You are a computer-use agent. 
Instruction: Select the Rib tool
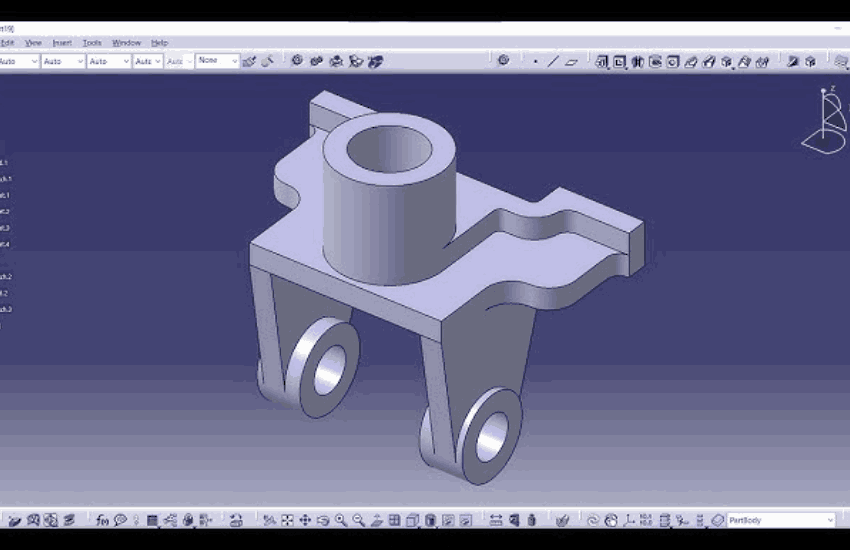[x=691, y=62]
